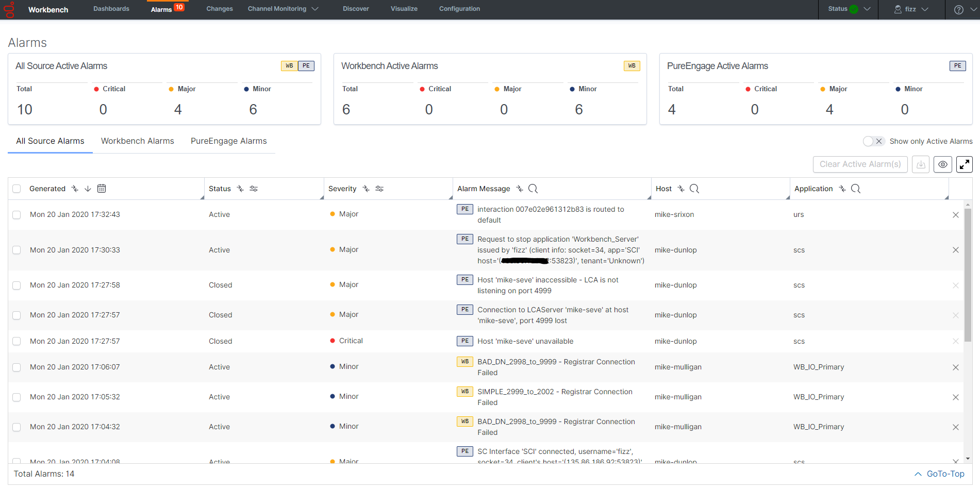Click Clear Active Alarm(s) button
This screenshot has height=489, width=980.
(860, 164)
